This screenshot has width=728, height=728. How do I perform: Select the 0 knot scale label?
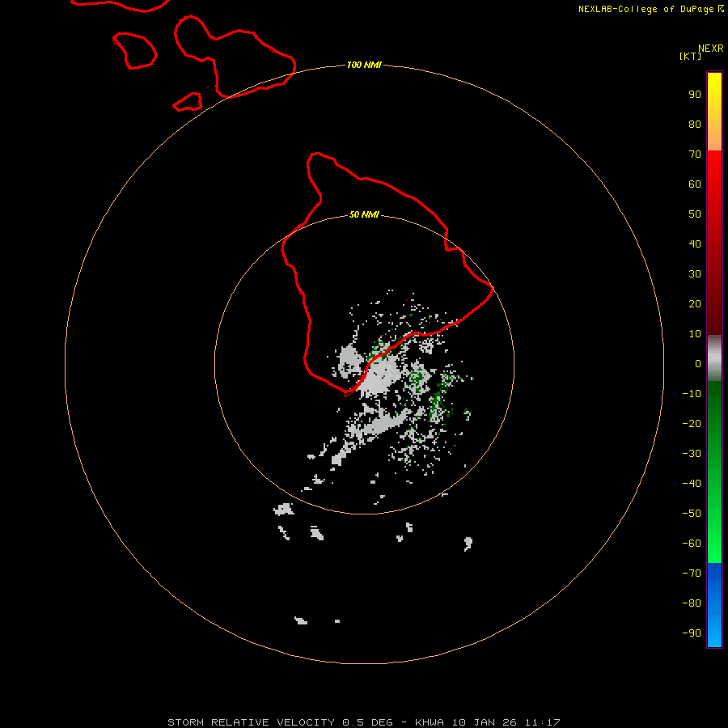coord(698,363)
